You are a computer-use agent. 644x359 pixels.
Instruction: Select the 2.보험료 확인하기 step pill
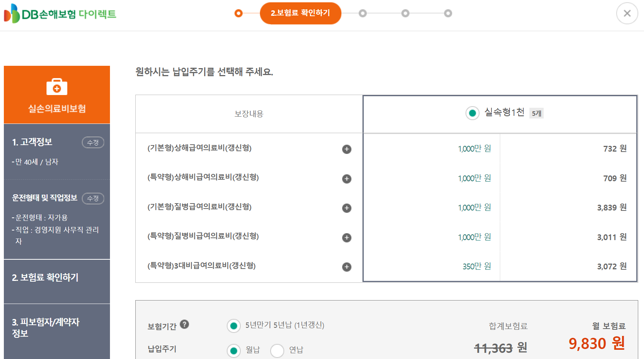[x=300, y=13]
